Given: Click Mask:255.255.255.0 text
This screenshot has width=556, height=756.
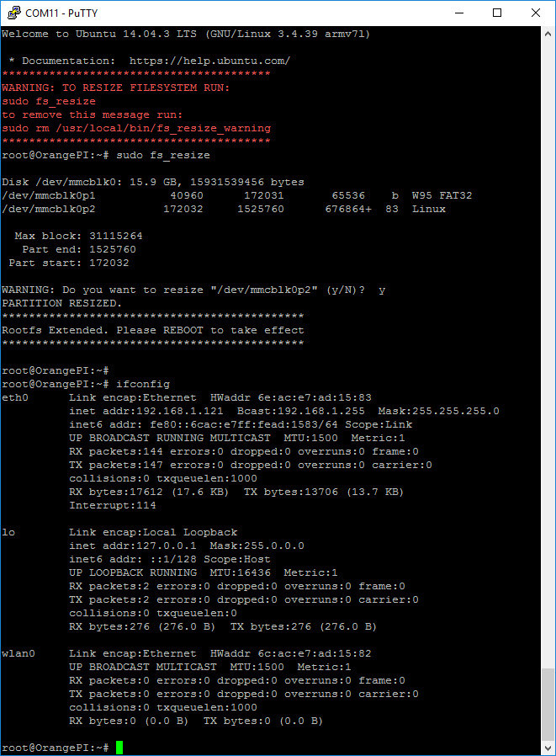Looking at the screenshot, I should 439,412.
